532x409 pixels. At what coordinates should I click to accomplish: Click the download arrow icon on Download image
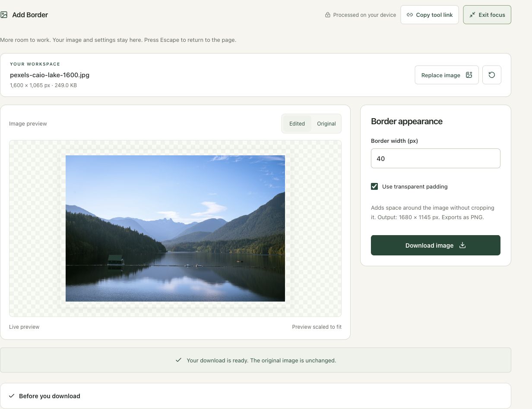pos(462,245)
